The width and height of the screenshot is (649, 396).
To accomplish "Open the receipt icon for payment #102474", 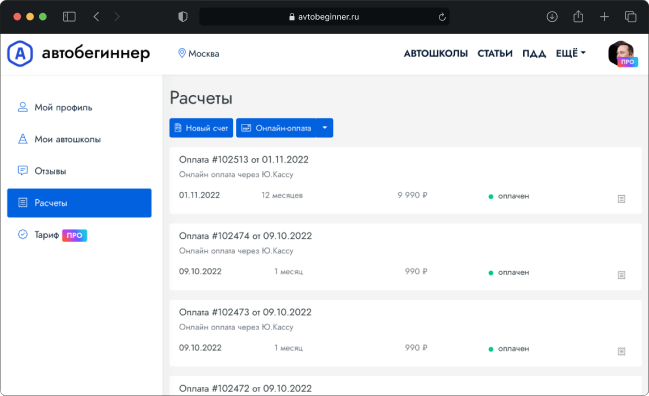I will pyautogui.click(x=621, y=275).
